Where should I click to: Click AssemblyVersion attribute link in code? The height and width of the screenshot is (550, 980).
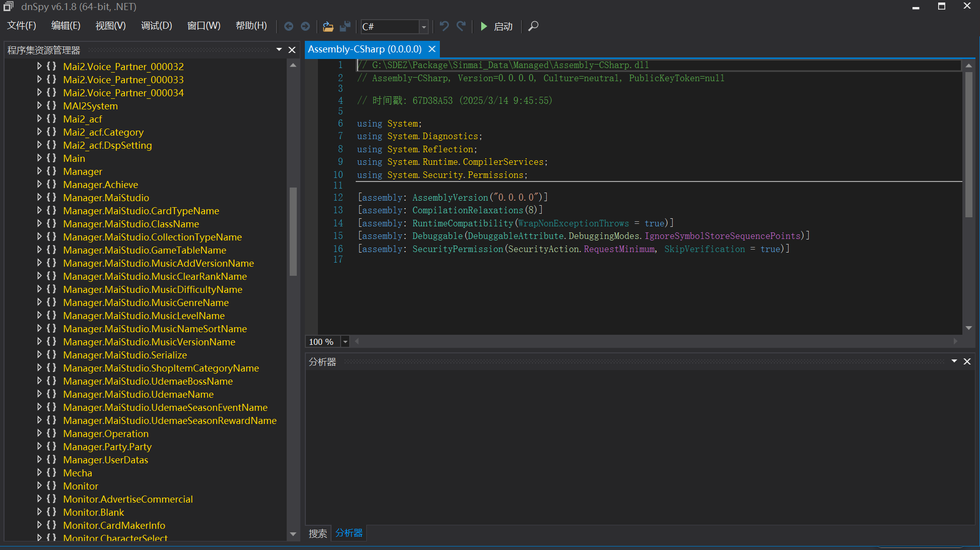point(450,197)
